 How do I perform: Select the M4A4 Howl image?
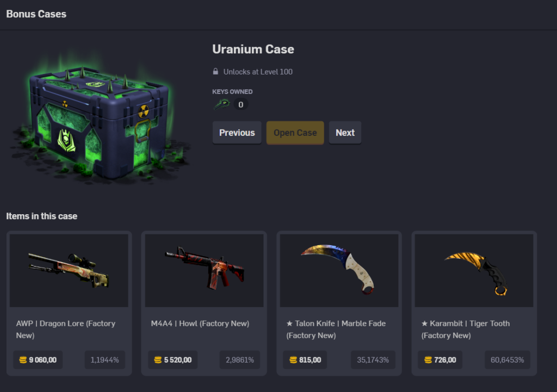[x=205, y=271]
